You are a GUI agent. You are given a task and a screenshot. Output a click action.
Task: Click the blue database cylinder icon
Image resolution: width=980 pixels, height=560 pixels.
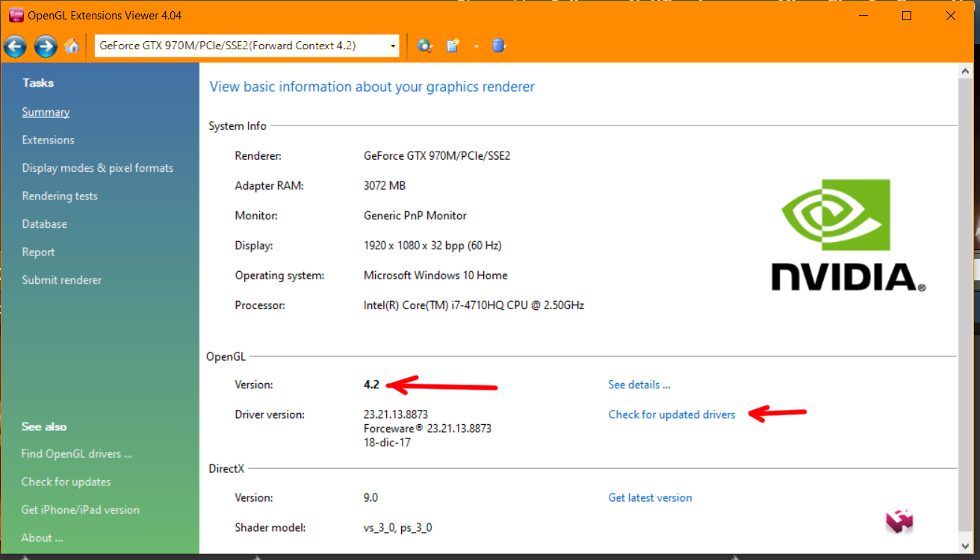point(499,46)
